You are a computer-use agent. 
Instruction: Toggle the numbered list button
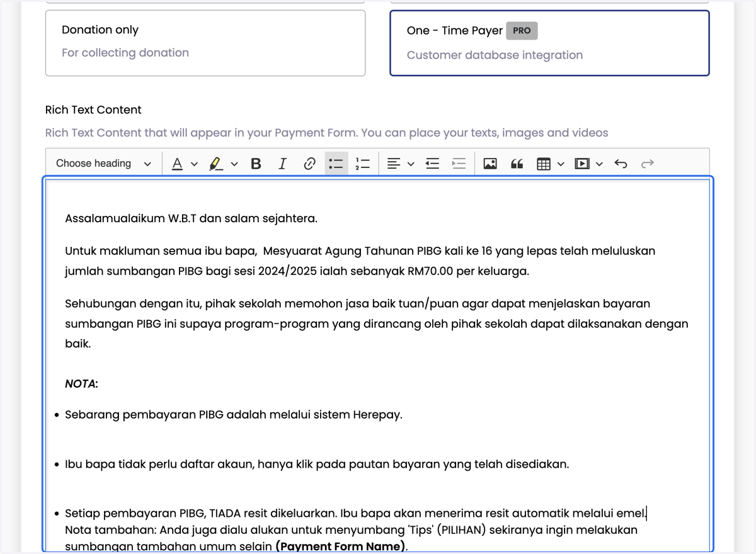[363, 164]
